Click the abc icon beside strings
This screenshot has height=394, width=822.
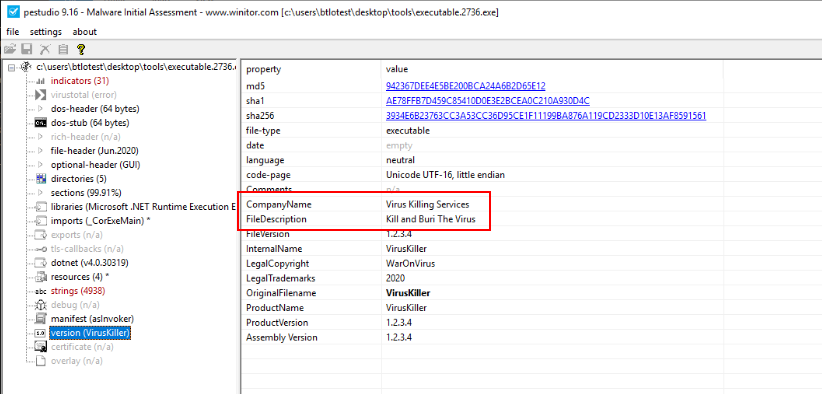click(40, 291)
